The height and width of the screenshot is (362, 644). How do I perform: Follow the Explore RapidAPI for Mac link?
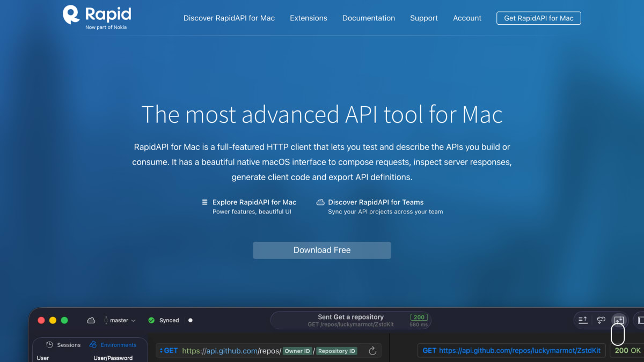click(x=254, y=202)
